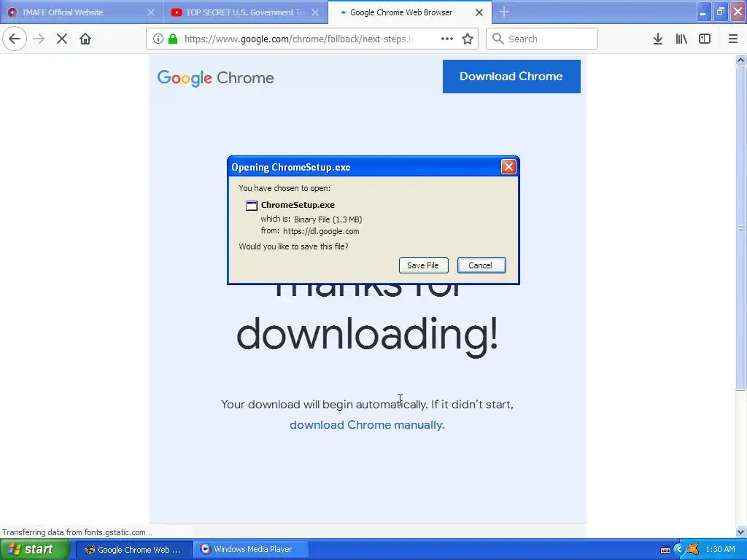Focus the Search box in toolbar
This screenshot has height=560, width=747.
tap(541, 39)
